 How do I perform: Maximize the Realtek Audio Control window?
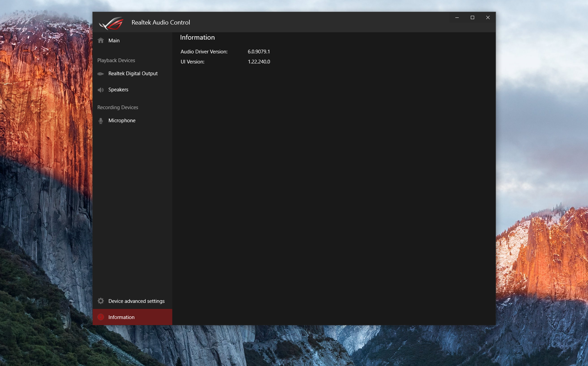[472, 17]
